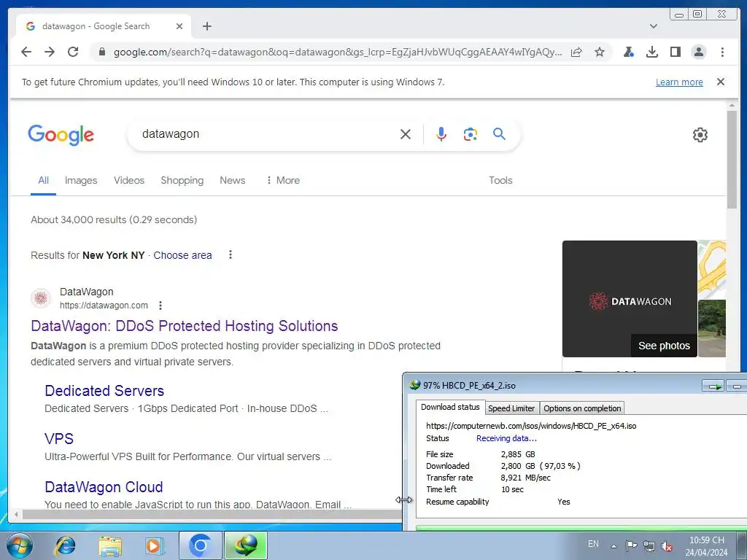Click the DataWagon site favicon
The height and width of the screenshot is (560, 747).
click(41, 298)
